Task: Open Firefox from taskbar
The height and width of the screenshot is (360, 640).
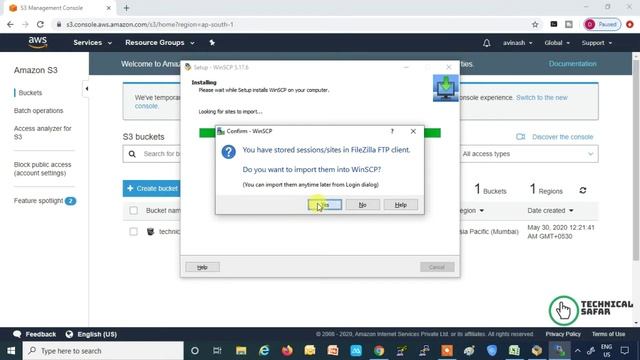Action: click(x=287, y=351)
